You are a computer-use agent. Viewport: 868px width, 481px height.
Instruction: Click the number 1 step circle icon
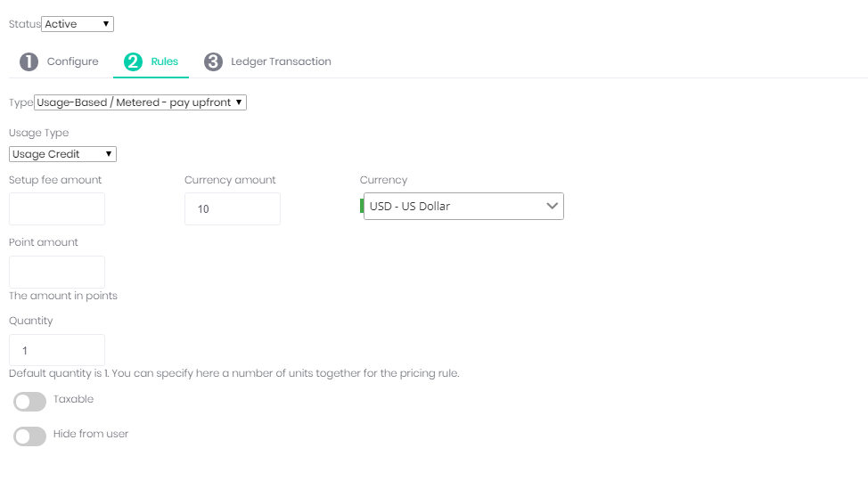[x=29, y=61]
